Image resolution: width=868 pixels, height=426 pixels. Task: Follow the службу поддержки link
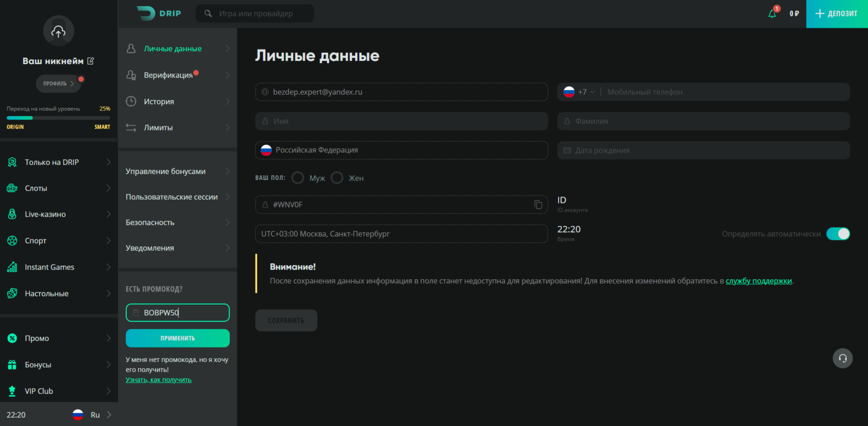(759, 281)
